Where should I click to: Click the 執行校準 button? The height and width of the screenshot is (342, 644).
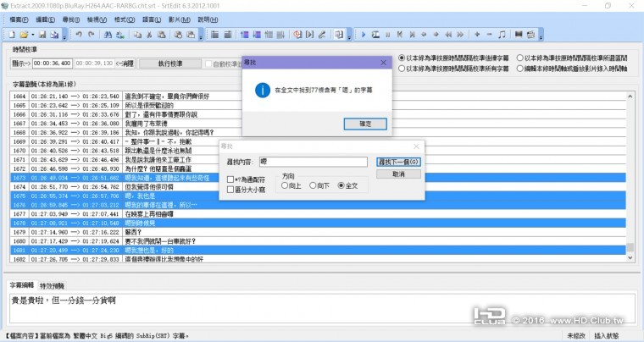pos(170,63)
